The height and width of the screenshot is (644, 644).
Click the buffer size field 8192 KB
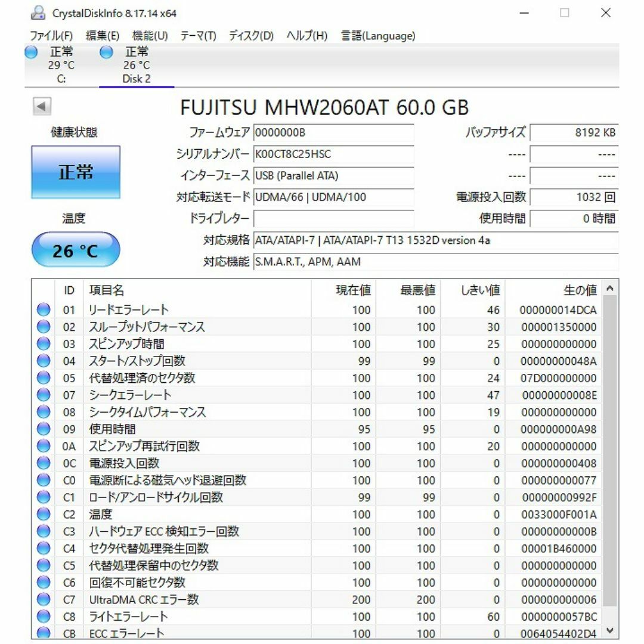[x=574, y=132]
